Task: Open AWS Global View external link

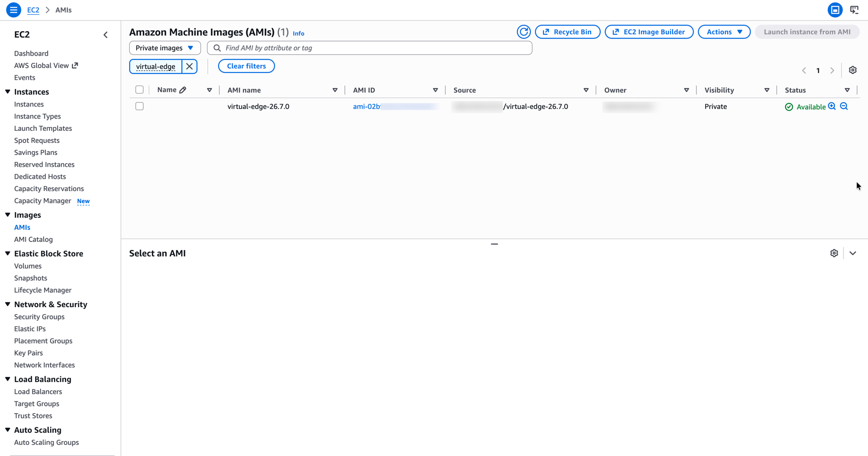Action: point(46,65)
